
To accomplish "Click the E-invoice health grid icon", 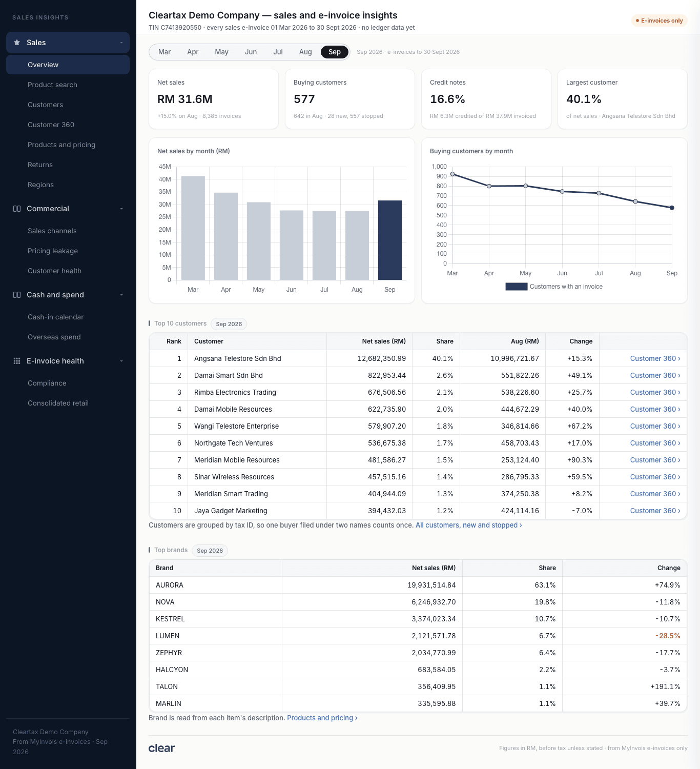I will coord(17,361).
